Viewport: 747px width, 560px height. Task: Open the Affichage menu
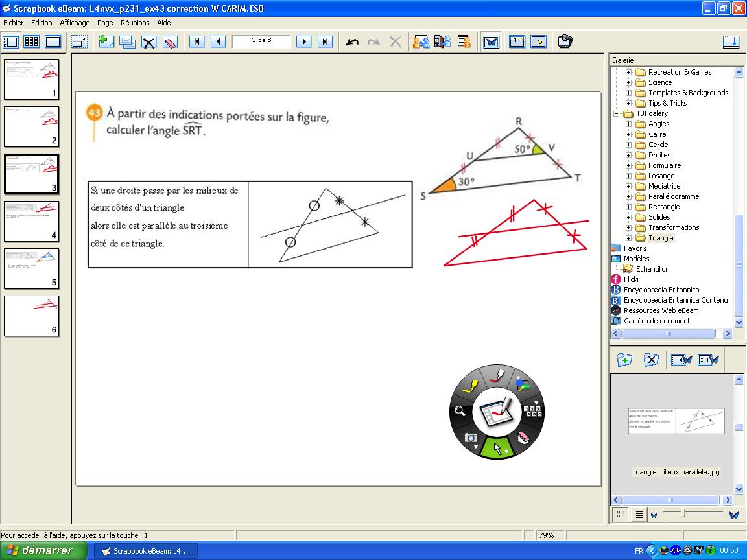pyautogui.click(x=75, y=23)
